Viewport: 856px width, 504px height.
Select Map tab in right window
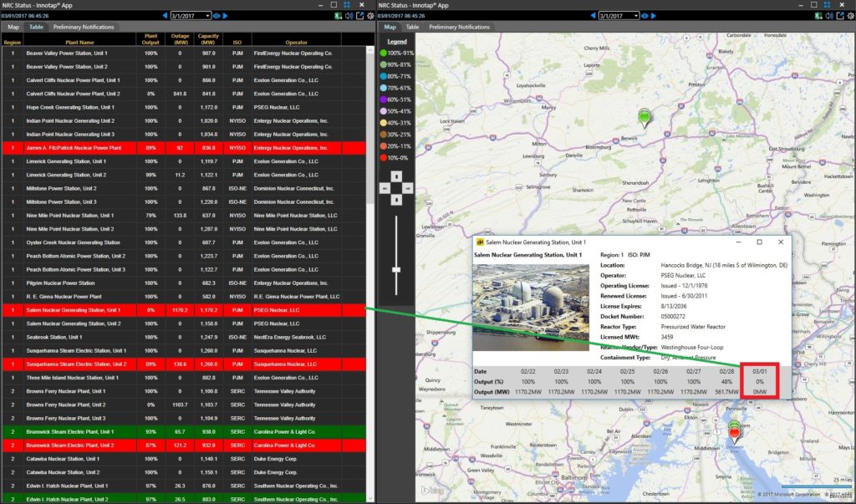(390, 27)
